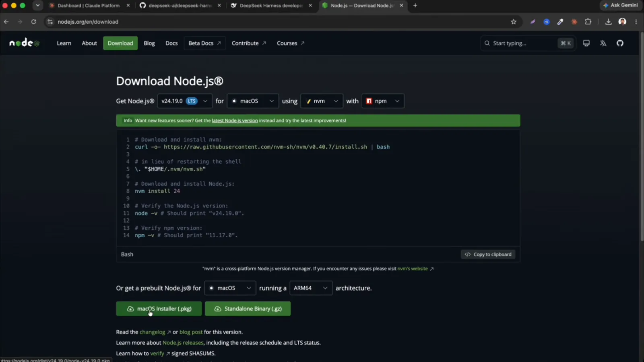The image size is (644, 362).
Task: Expand the npm package manager dropdown
Action: pos(383,101)
